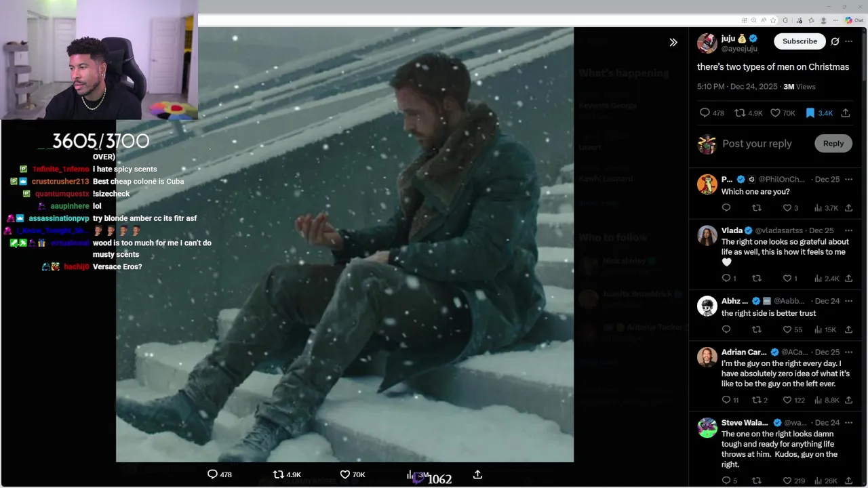Open the favorites list toolbar icon
Viewport: 868px width, 488px height.
pos(811,20)
